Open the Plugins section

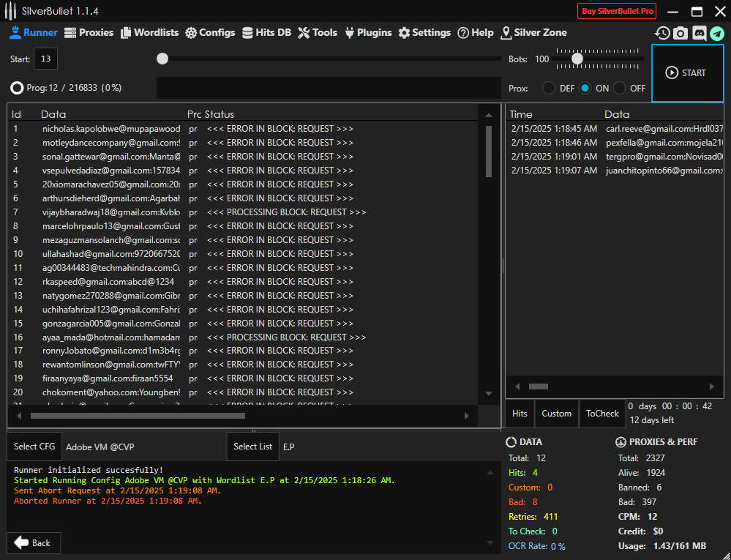click(x=367, y=32)
